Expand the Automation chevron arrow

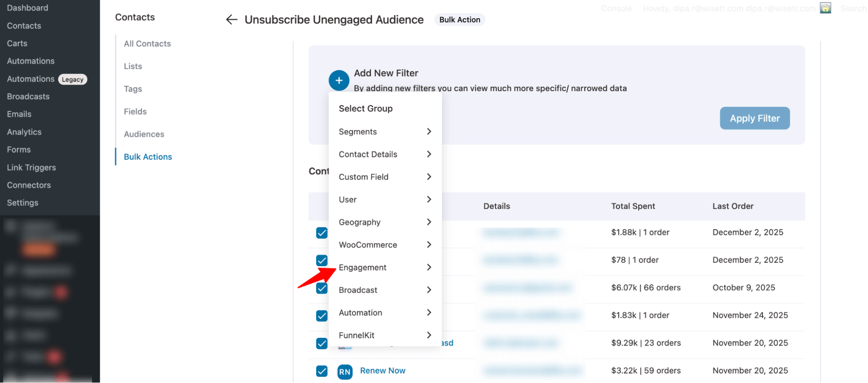point(429,312)
